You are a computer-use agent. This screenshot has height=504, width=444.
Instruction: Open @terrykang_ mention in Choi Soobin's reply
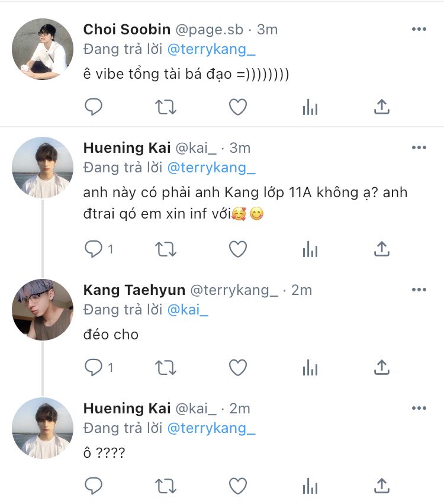211,49
